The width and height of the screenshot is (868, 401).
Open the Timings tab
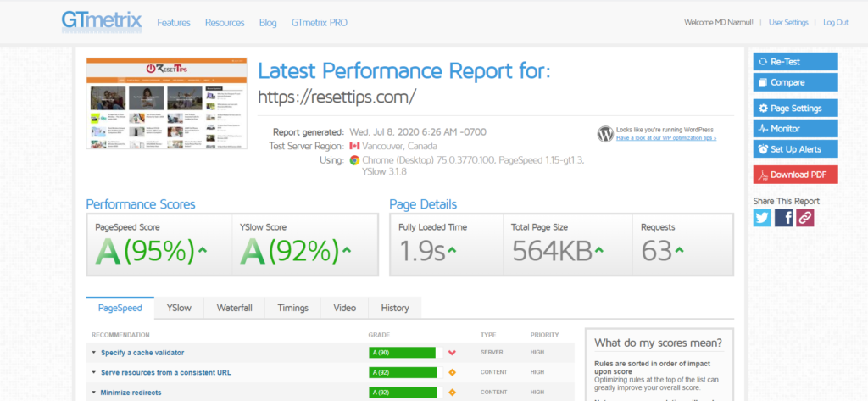tap(292, 308)
